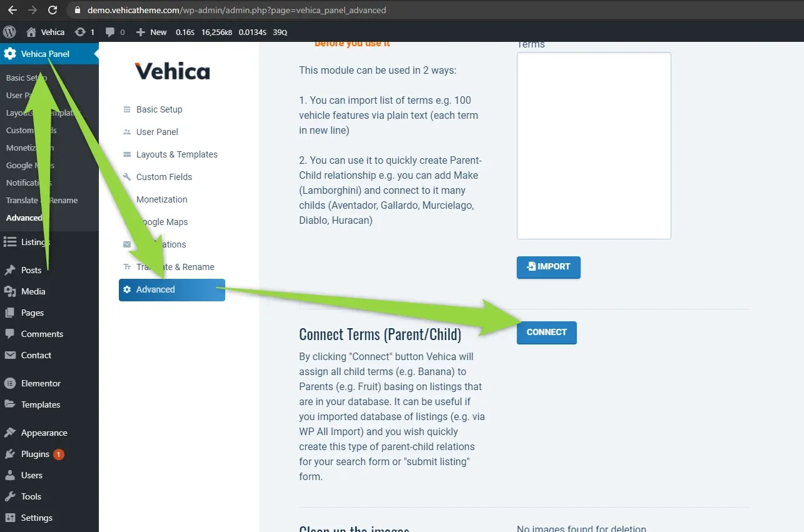Click the Pages icon in the sidebar
The width and height of the screenshot is (804, 532).
tap(10, 313)
